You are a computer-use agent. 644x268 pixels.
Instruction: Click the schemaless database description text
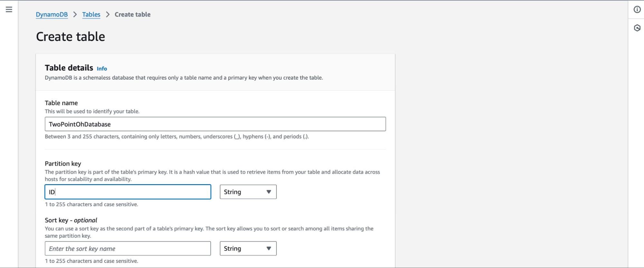point(184,78)
